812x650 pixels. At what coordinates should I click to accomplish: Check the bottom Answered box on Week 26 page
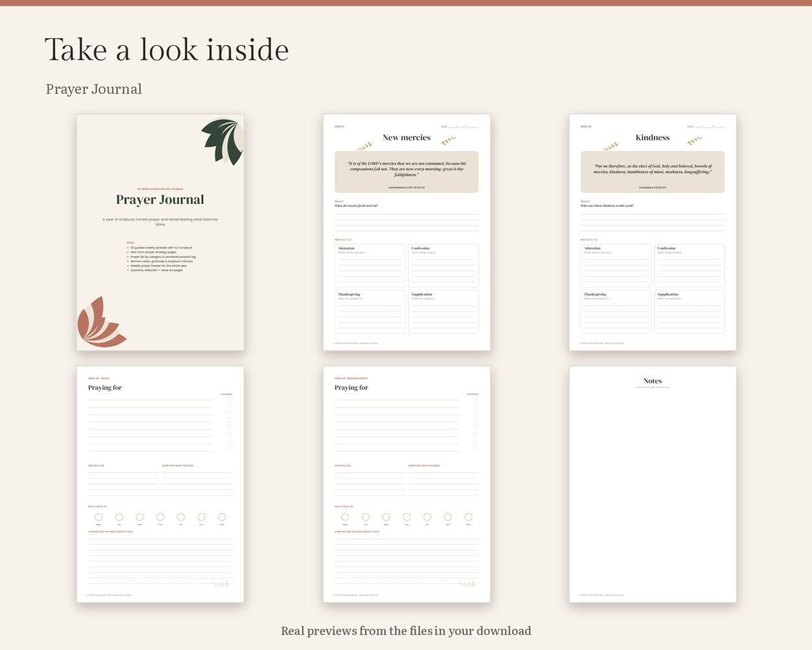coord(229,449)
